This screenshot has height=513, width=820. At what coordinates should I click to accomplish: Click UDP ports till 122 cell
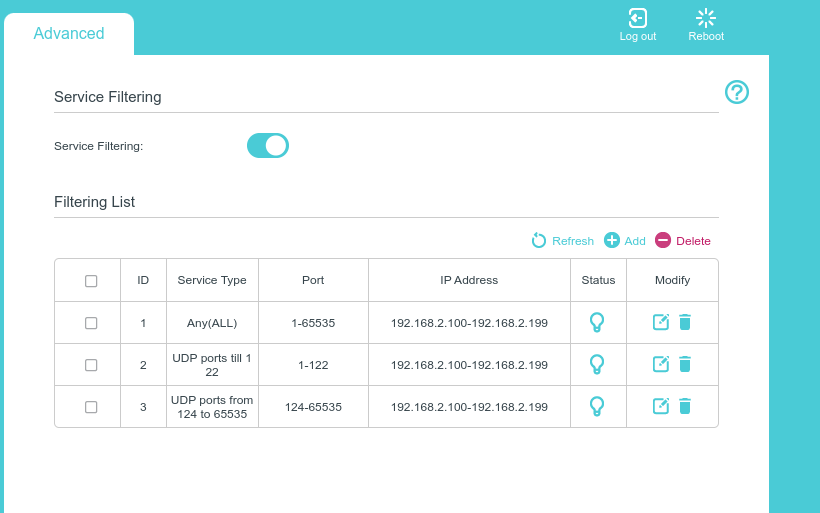(x=212, y=365)
